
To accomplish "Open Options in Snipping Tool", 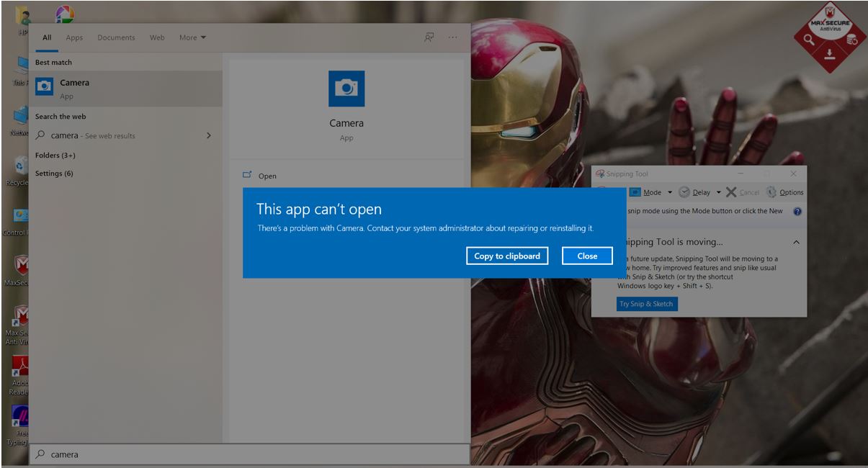I will [784, 192].
